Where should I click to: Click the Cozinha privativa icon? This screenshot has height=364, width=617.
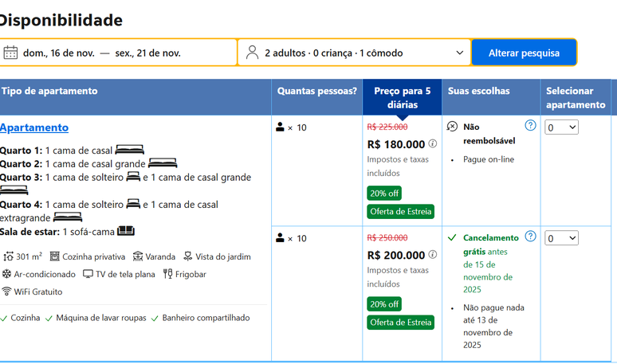55,256
